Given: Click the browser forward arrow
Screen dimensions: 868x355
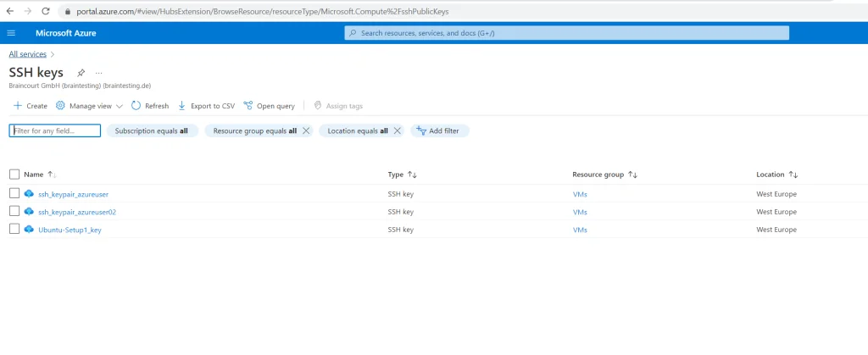Looking at the screenshot, I should tap(28, 11).
